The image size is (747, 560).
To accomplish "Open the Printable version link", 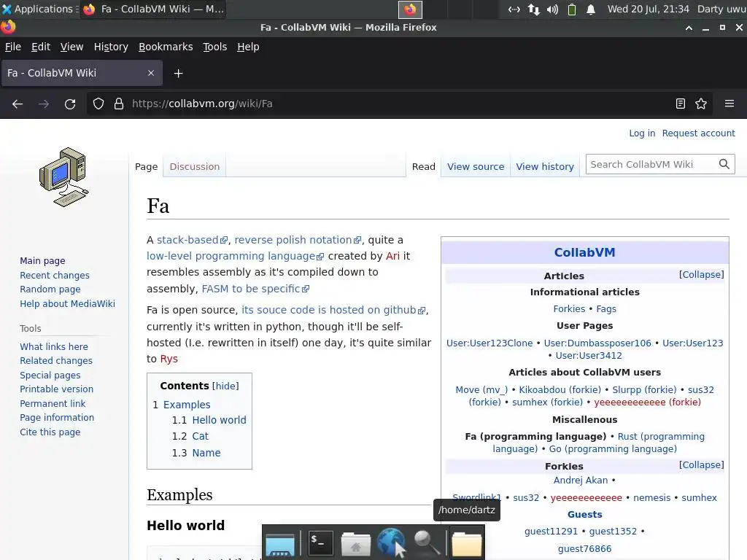I will click(x=56, y=389).
